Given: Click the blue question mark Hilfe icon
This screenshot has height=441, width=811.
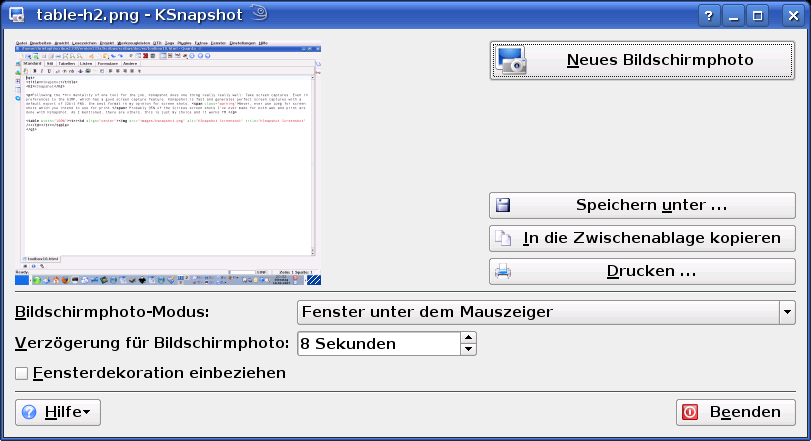Looking at the screenshot, I should coord(29,412).
